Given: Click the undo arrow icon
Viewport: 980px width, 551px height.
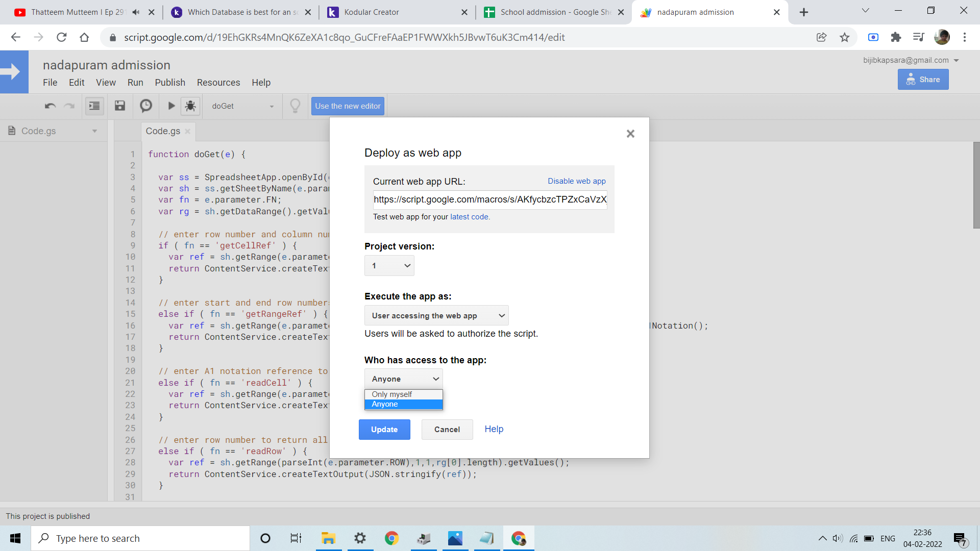Looking at the screenshot, I should (50, 106).
